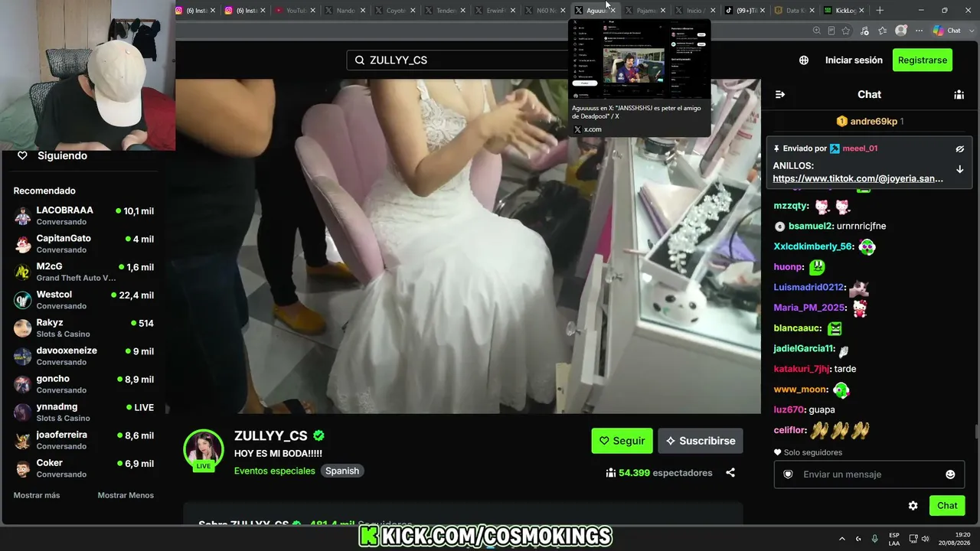Open the chat identity shield icon

(788, 474)
